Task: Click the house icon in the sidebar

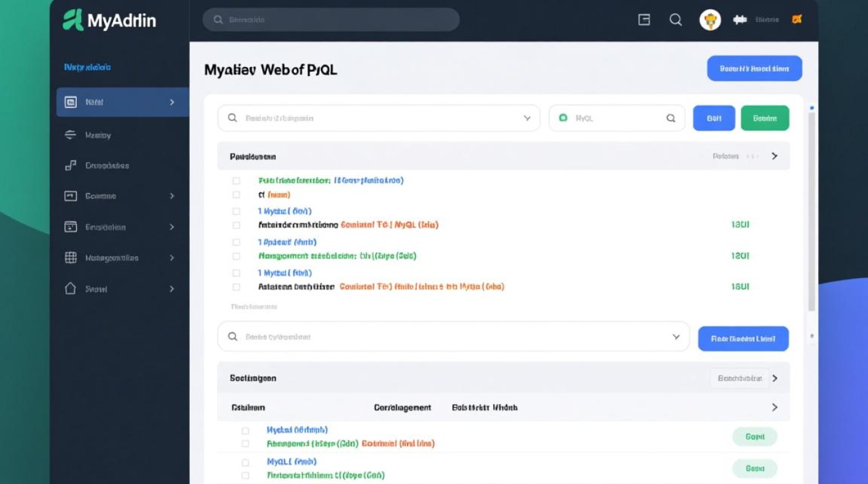Action: [x=71, y=288]
